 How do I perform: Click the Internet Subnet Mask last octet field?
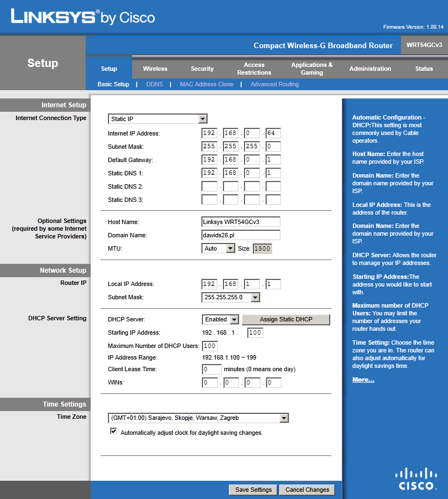pyautogui.click(x=273, y=147)
